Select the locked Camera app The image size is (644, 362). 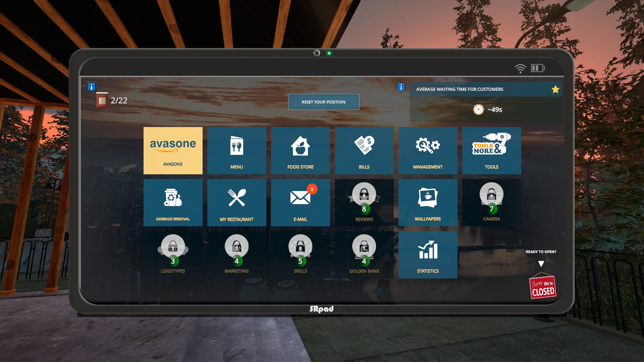[491, 202]
